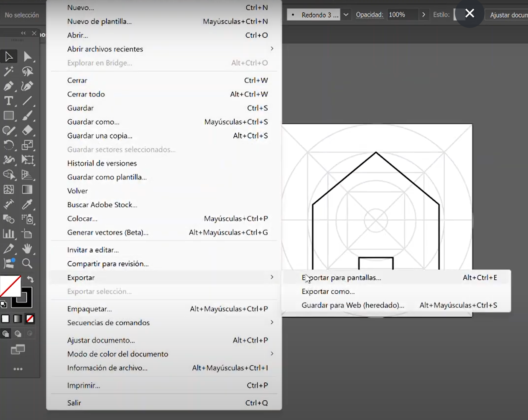
Task: Open Guardar para Web (heredado)
Action: (x=353, y=305)
